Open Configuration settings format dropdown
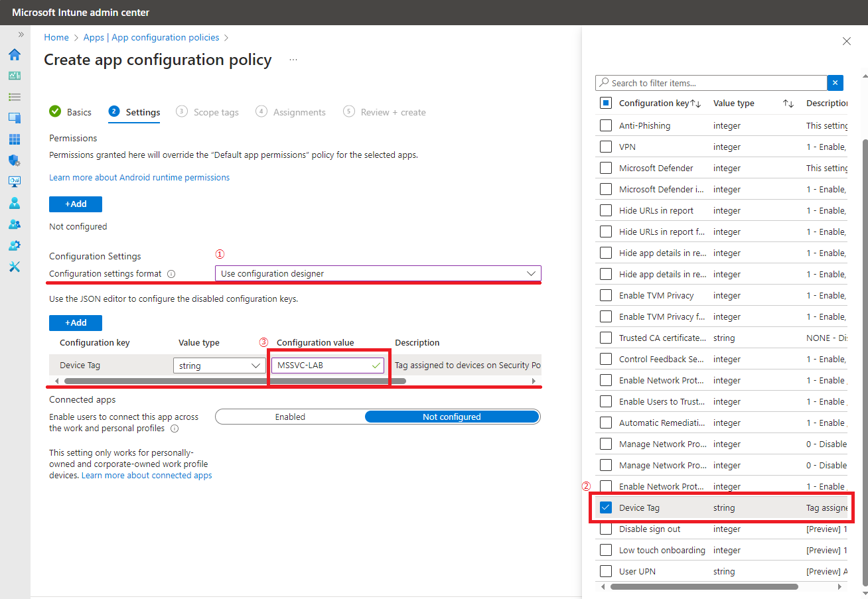 tap(378, 273)
